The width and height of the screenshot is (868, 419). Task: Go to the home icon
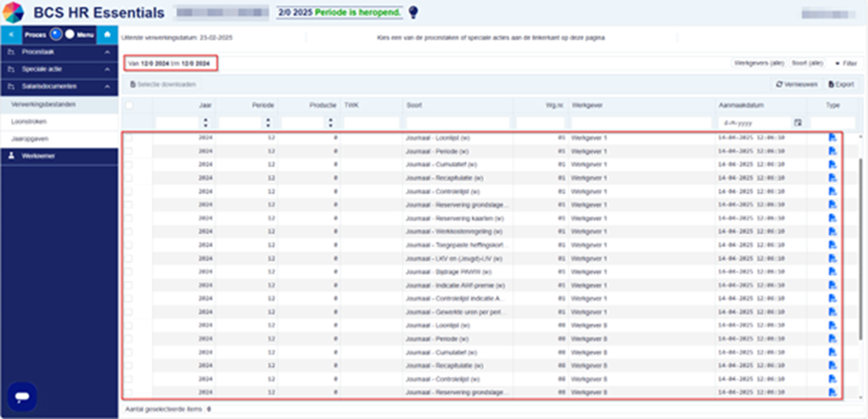pos(108,34)
